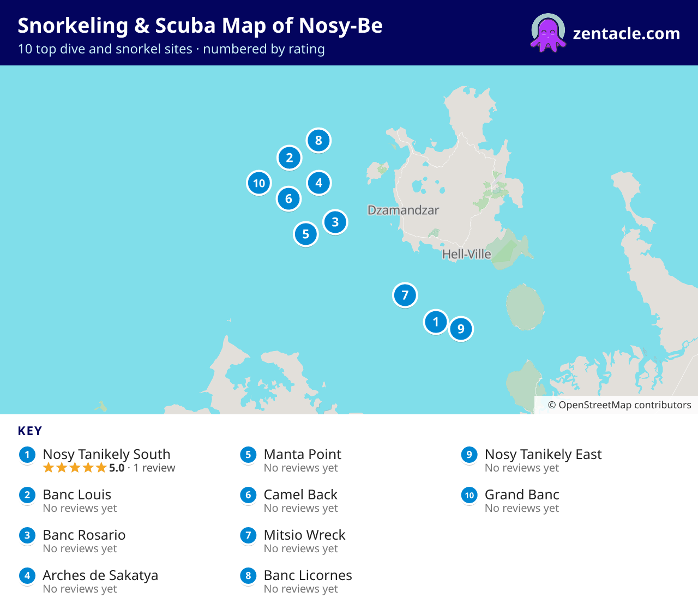The image size is (698, 616).
Task: Click the zentacle octopus logo
Action: pyautogui.click(x=548, y=33)
